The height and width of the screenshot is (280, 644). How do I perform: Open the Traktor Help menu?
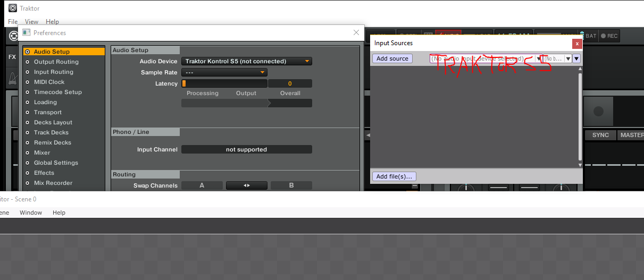click(52, 22)
